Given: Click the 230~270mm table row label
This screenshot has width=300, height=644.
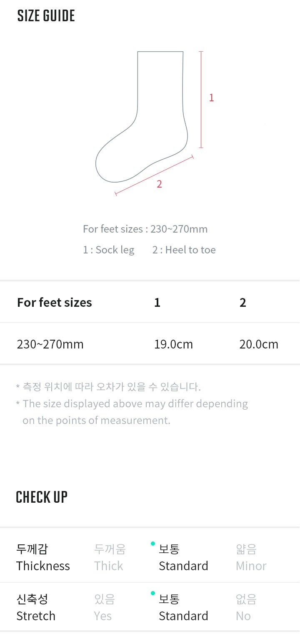Looking at the screenshot, I should [x=50, y=344].
